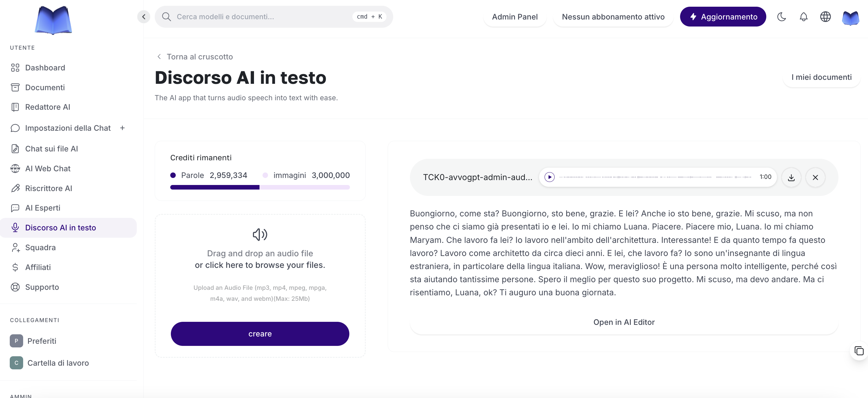Open AI Web Chat page

(48, 169)
